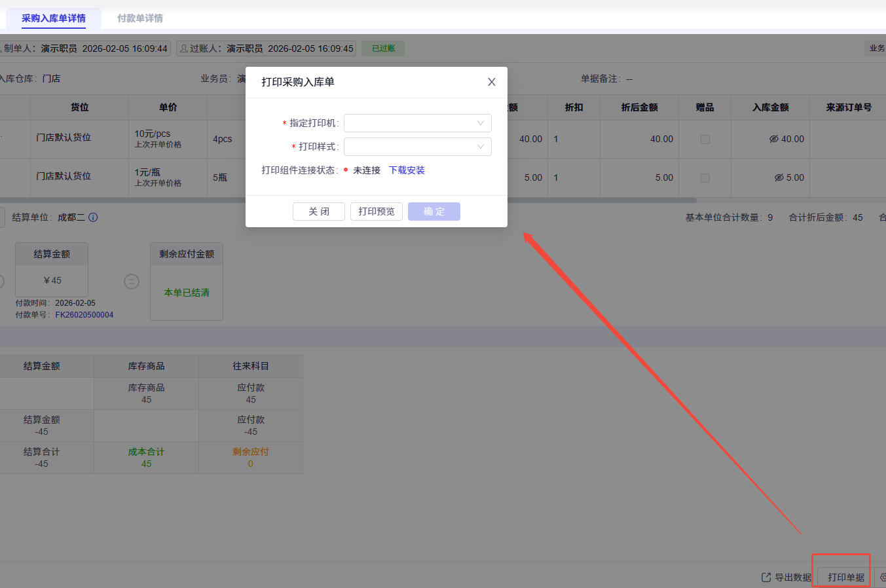Click the 成本合计 cell
This screenshot has width=886, height=588.
147,458
